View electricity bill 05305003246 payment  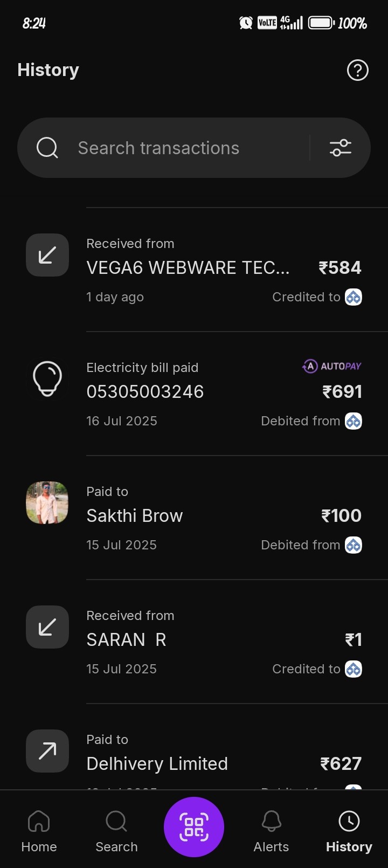pyautogui.click(x=145, y=392)
